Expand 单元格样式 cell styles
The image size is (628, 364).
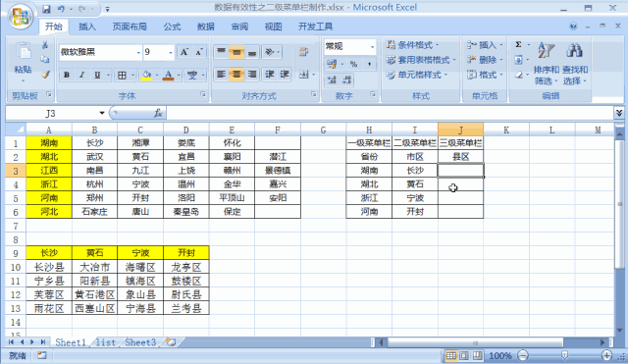[x=416, y=75]
